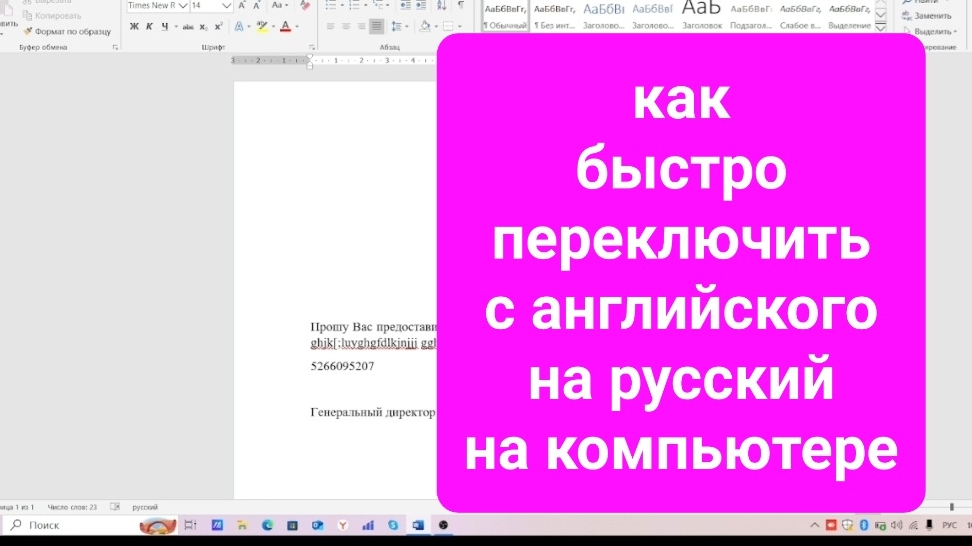Open Yandex browser from taskbar
The height and width of the screenshot is (546, 972).
click(x=342, y=526)
